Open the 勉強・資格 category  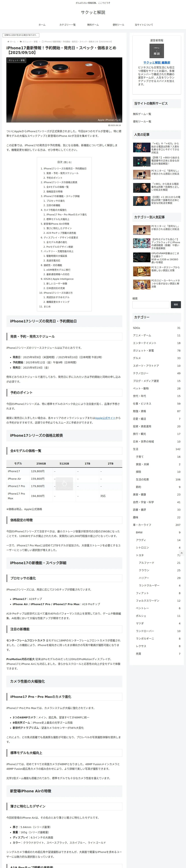click(x=157, y=411)
